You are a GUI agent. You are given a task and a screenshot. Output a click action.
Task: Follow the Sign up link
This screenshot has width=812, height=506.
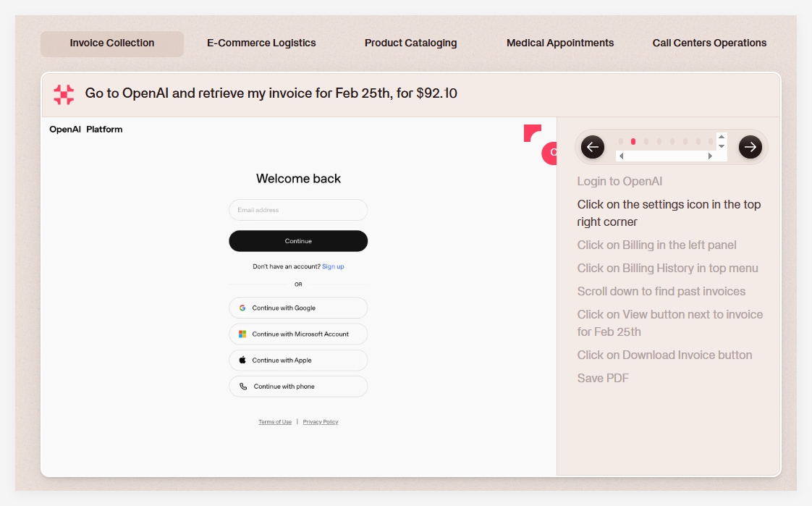pos(333,266)
